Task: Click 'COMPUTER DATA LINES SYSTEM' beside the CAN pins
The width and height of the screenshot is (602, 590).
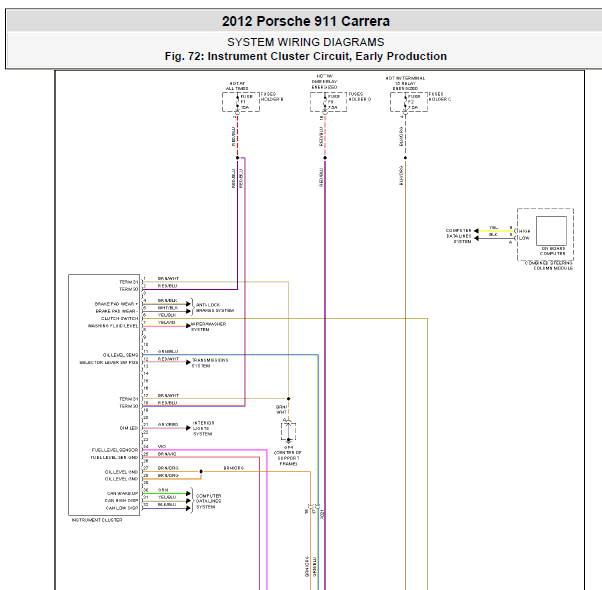Action: point(208,501)
